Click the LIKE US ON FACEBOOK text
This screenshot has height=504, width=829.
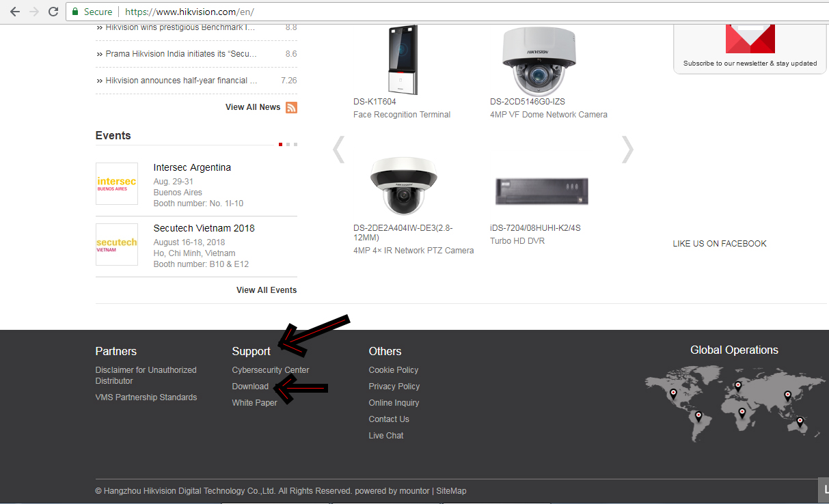click(720, 244)
